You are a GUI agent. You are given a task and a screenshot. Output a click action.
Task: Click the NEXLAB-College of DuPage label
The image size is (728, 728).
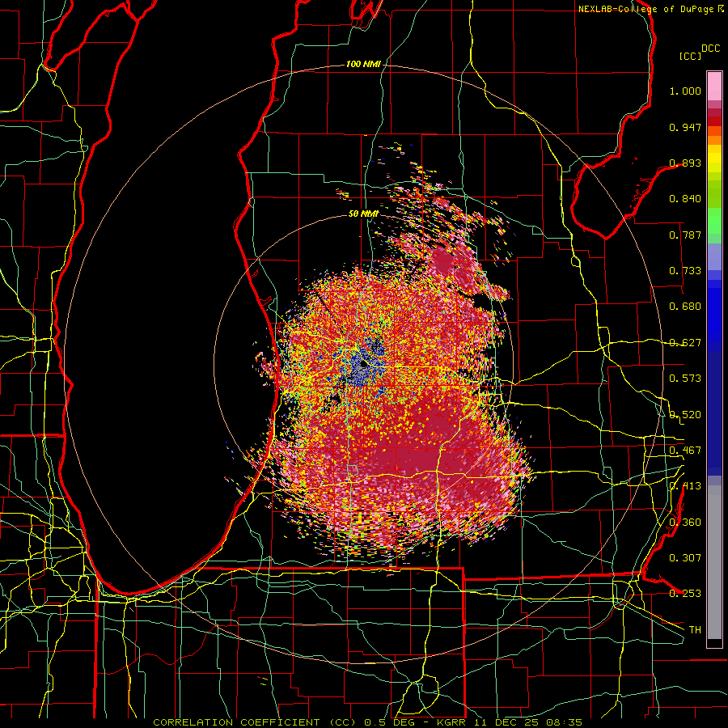click(646, 9)
